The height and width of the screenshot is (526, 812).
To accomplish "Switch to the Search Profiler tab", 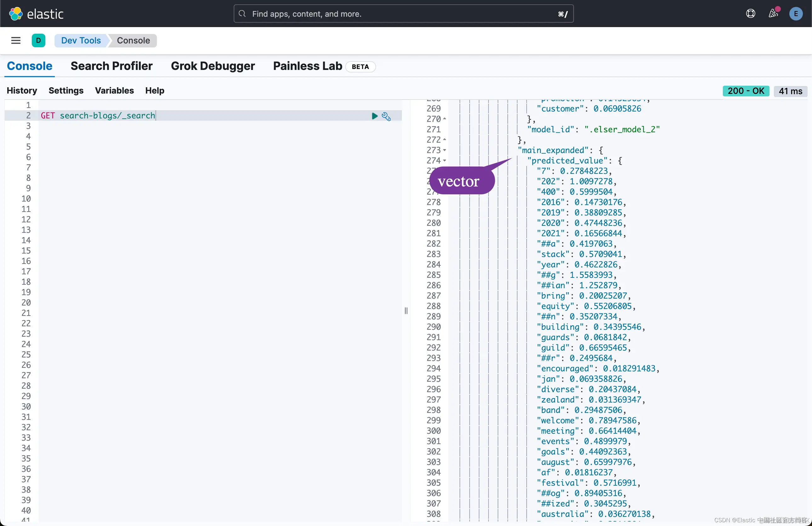I will pyautogui.click(x=111, y=66).
